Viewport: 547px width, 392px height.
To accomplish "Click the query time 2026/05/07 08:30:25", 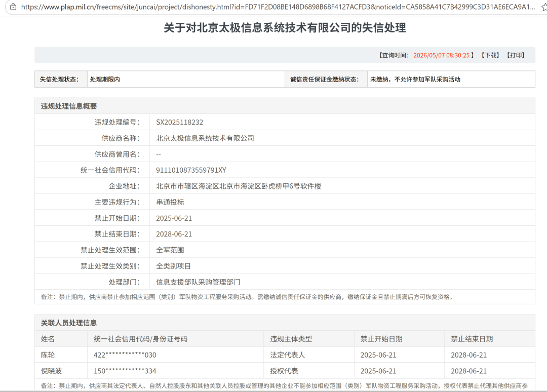I will pos(441,55).
